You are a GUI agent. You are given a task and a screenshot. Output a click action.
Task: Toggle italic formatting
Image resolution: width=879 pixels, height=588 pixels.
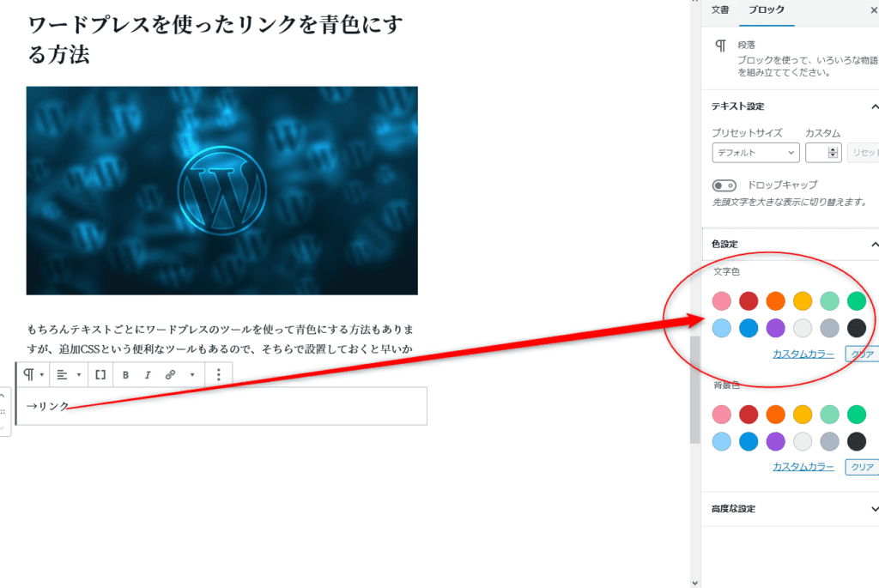[148, 374]
